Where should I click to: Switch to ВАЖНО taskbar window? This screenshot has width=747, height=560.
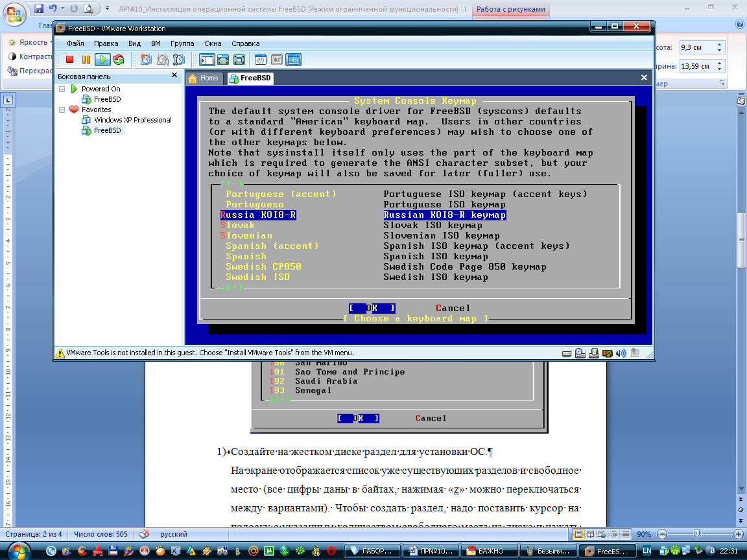[x=490, y=551]
